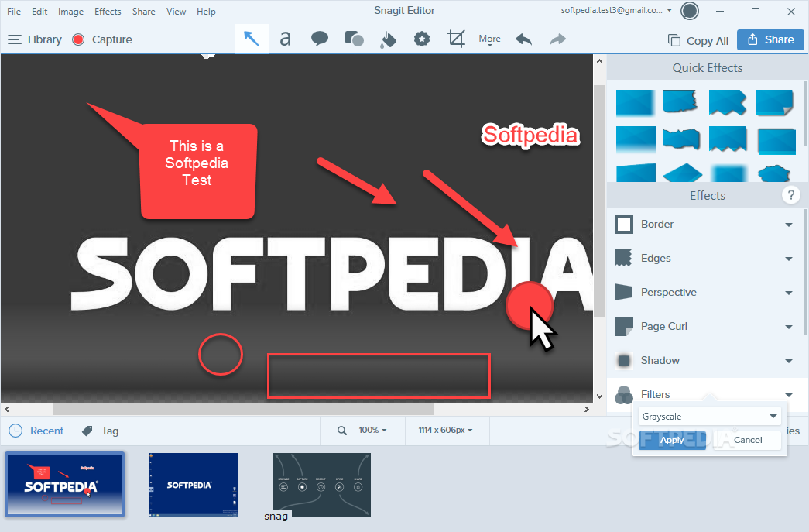809x532 pixels.
Task: Start a new Capture
Action: (103, 39)
